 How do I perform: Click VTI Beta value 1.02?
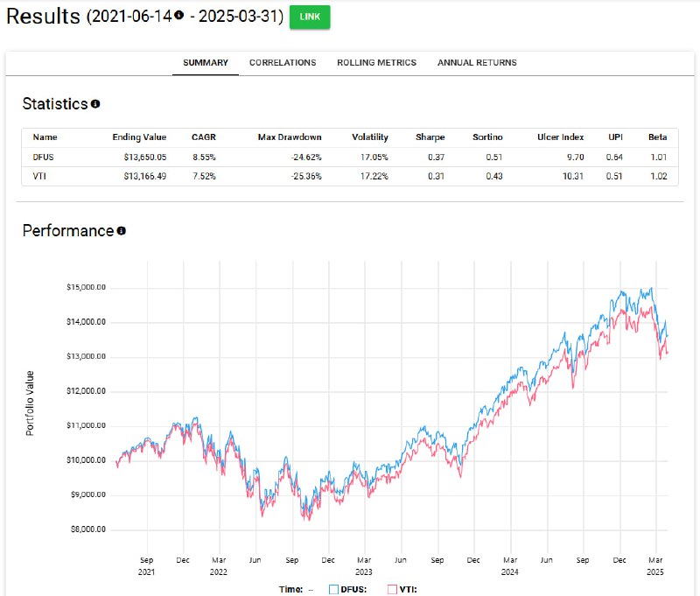click(659, 176)
